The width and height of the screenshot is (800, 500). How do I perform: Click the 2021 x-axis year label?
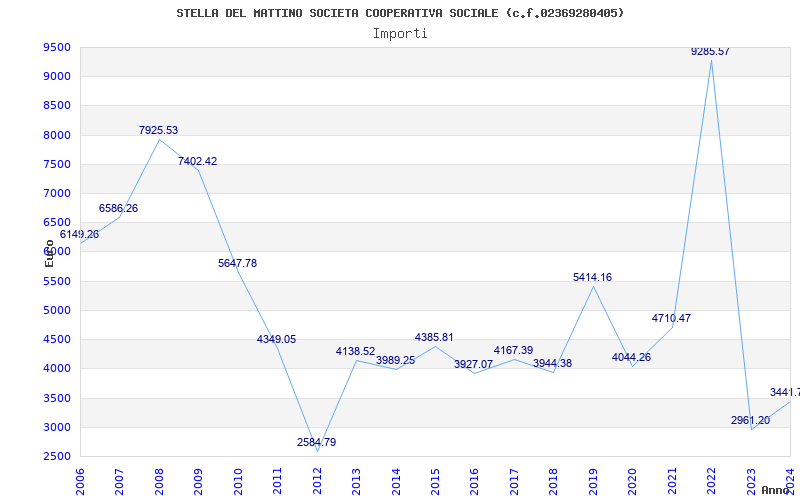pos(672,482)
